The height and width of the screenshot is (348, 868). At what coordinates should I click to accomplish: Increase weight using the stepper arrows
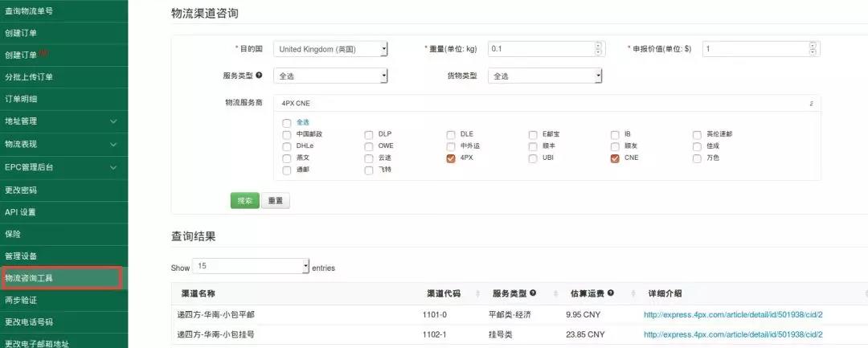(597, 46)
